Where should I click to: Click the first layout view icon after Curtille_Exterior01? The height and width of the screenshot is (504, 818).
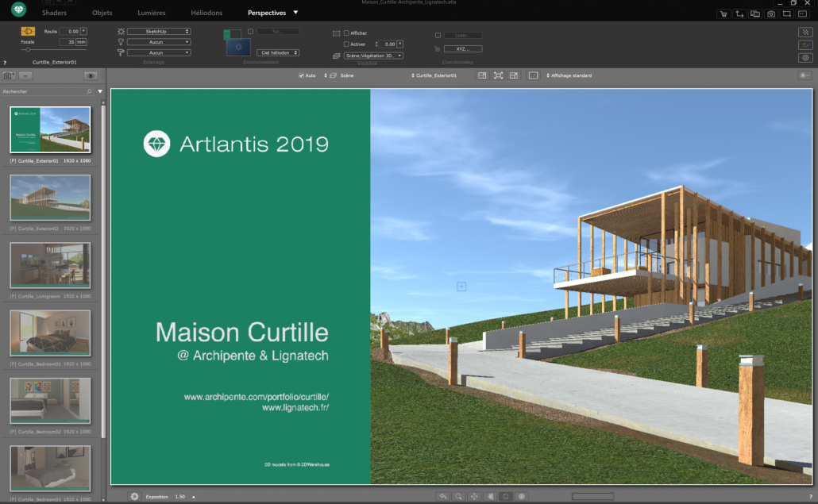(x=482, y=75)
